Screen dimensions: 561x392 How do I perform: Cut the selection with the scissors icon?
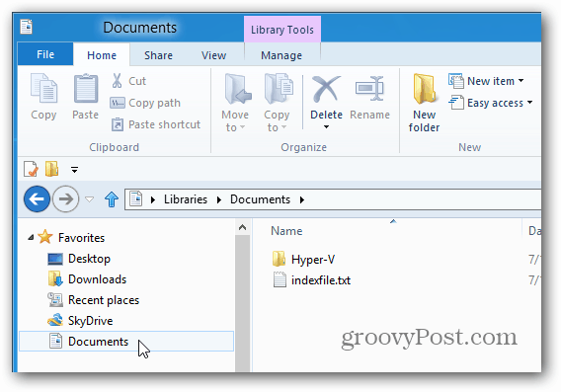(117, 81)
